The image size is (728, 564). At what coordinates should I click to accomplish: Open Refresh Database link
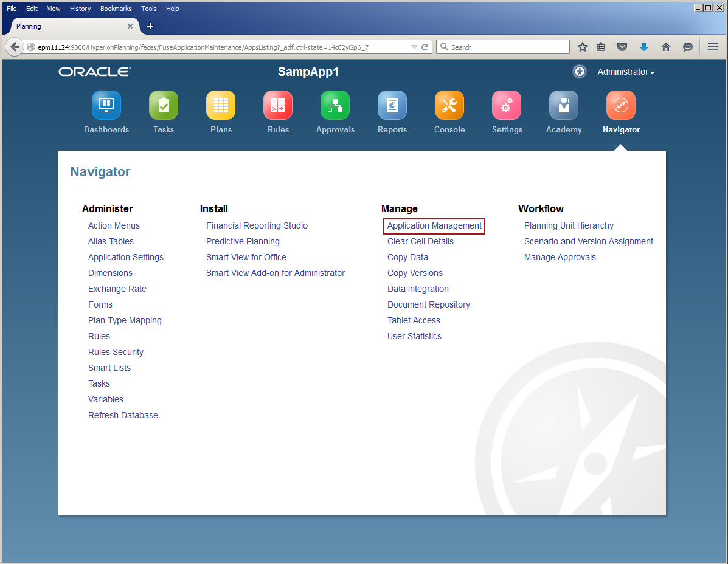pyautogui.click(x=123, y=414)
